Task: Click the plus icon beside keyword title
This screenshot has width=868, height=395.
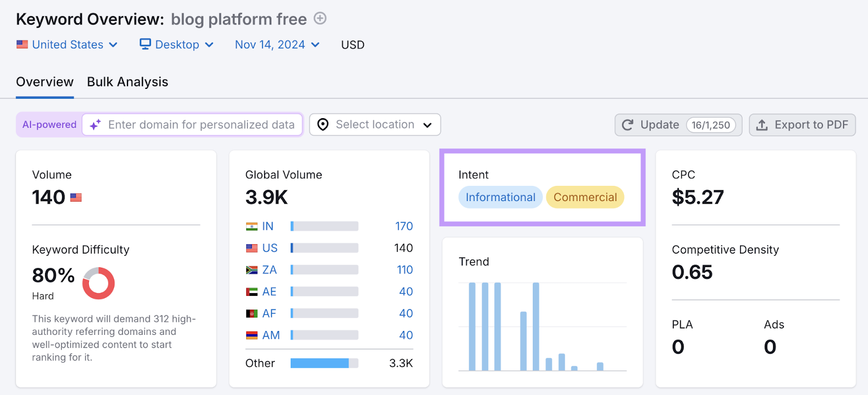Action: click(320, 19)
